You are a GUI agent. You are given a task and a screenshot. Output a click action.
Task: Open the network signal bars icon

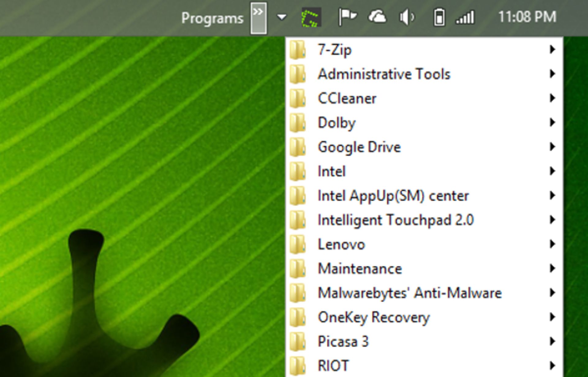(465, 17)
